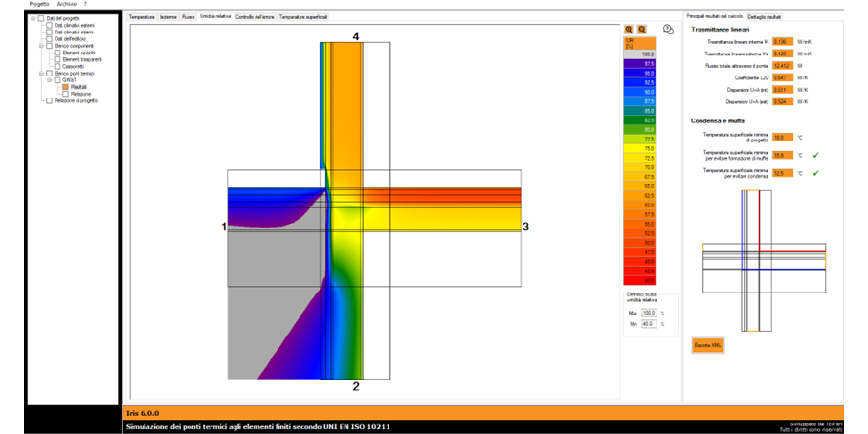Click the Min humidity scale input field
The image size is (868, 434).
tap(648, 324)
